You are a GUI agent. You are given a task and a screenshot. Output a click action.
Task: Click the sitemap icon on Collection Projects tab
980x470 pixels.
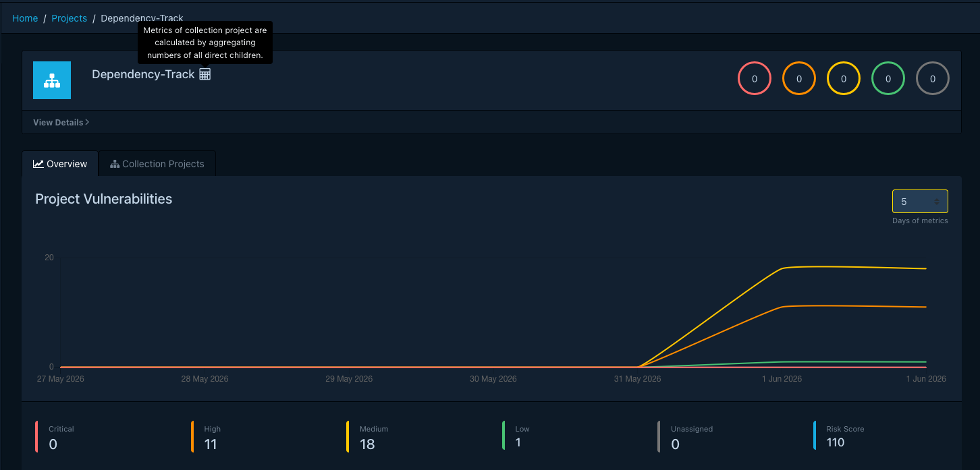tap(115, 164)
